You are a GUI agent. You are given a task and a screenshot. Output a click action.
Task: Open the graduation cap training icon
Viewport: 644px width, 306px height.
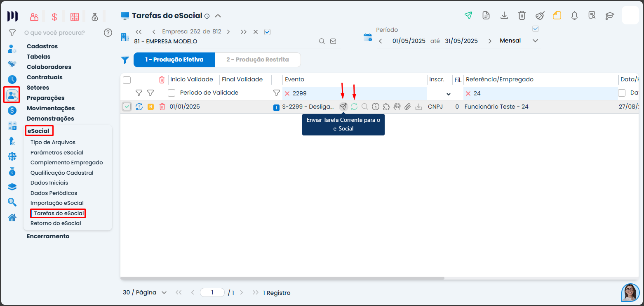(609, 16)
